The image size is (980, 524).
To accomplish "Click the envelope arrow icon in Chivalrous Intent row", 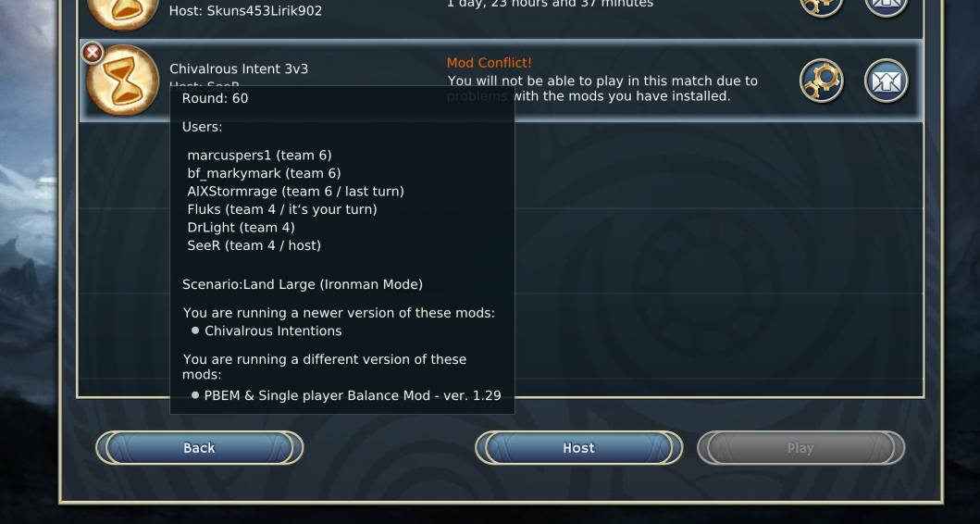I will (x=887, y=81).
